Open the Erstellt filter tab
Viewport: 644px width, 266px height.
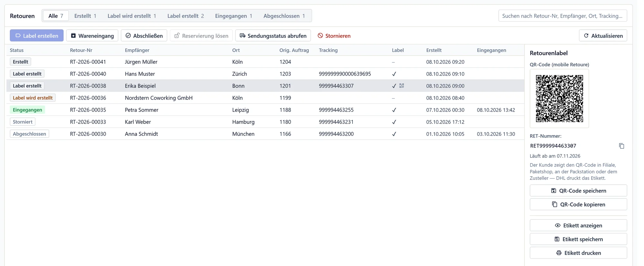[85, 16]
